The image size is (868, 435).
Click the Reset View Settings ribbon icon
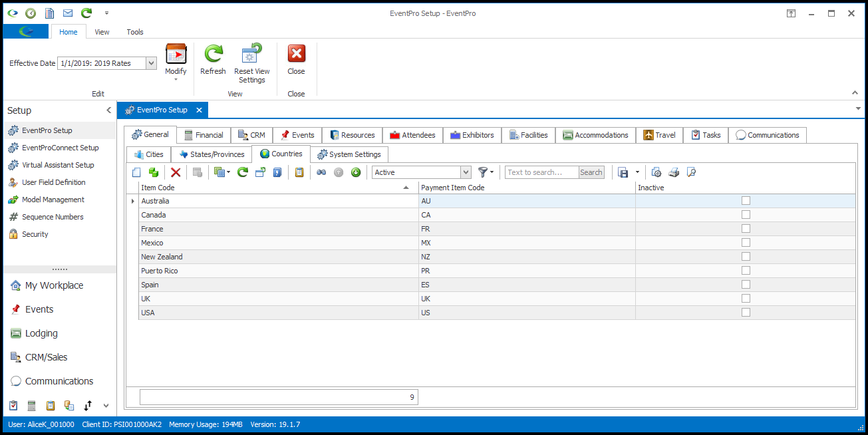point(252,54)
